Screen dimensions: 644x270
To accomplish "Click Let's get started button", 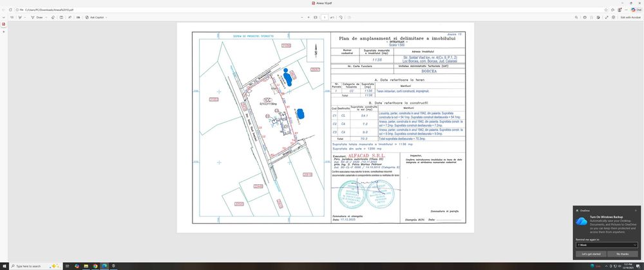I will tap(591, 254).
